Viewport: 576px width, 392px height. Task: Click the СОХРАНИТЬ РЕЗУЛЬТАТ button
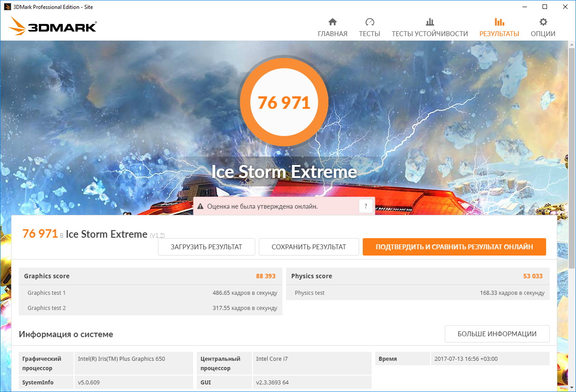(x=309, y=247)
